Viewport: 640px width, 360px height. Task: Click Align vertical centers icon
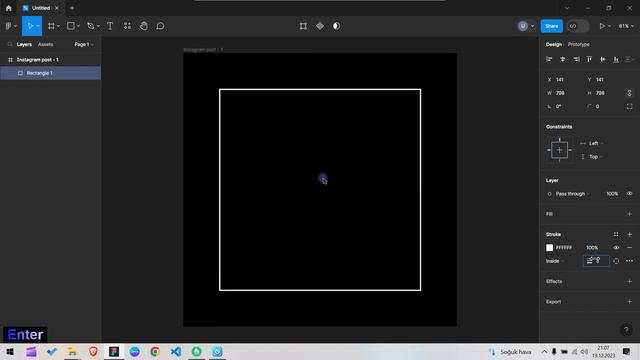(x=603, y=60)
